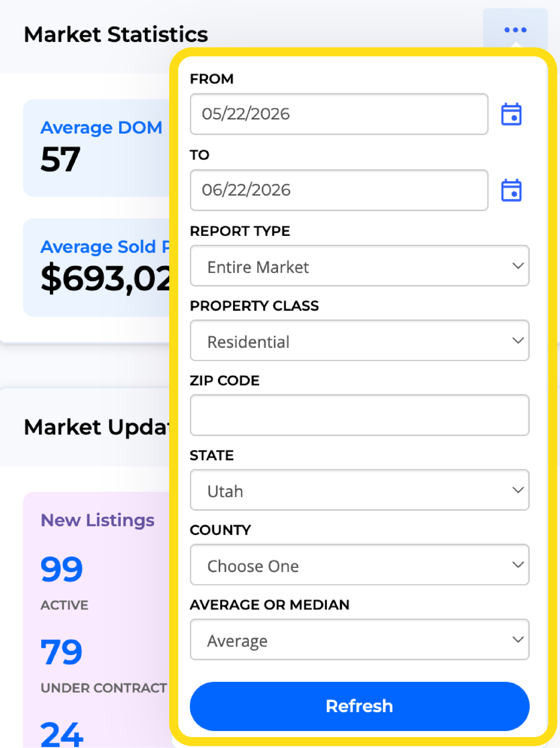Click the blue Refresh button

coord(360,707)
